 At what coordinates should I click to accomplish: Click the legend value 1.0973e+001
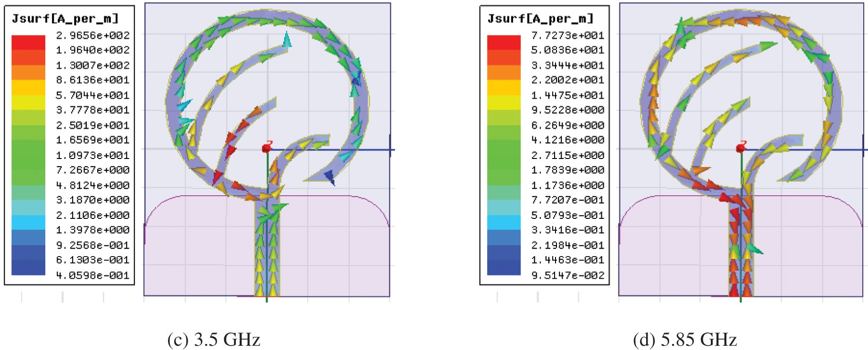point(93,155)
